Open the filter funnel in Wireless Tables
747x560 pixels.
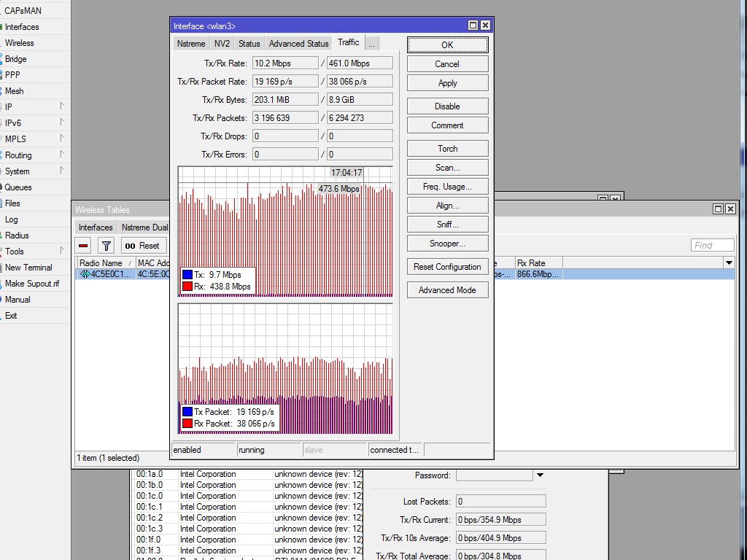(x=107, y=246)
